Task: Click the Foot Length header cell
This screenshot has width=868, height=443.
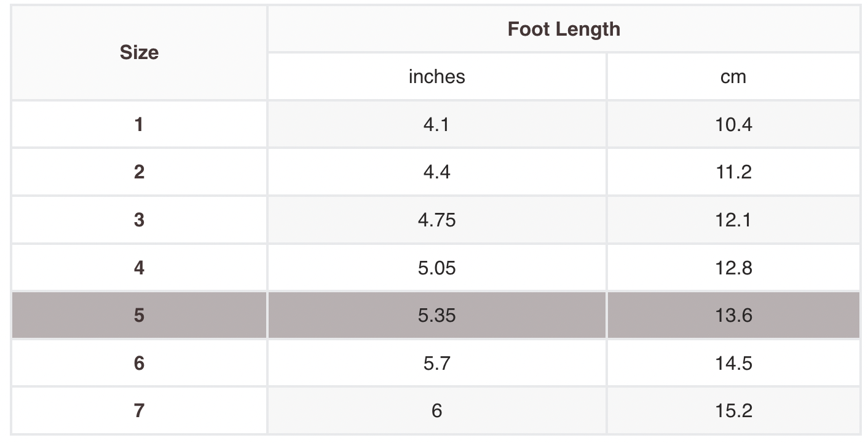Action: coord(563,29)
